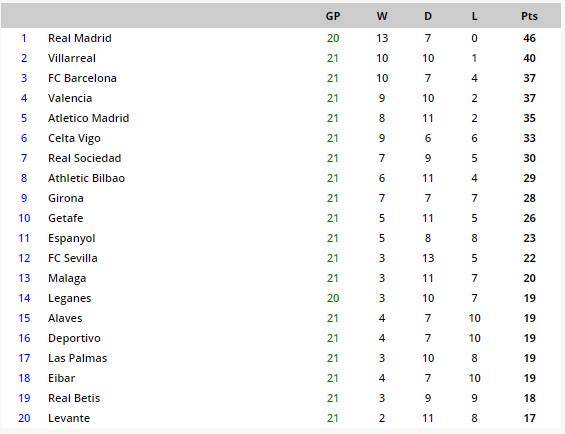Select the W column header
565x434 pixels.
coord(382,16)
